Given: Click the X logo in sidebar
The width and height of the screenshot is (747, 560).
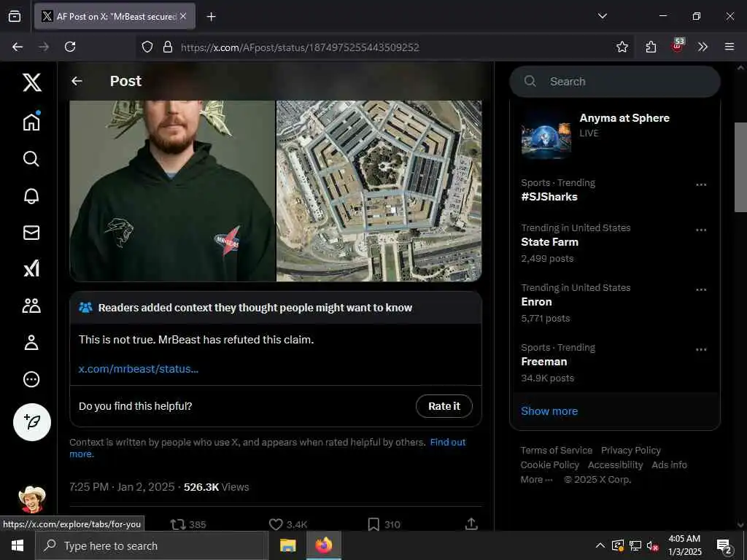Looking at the screenshot, I should click(x=32, y=82).
